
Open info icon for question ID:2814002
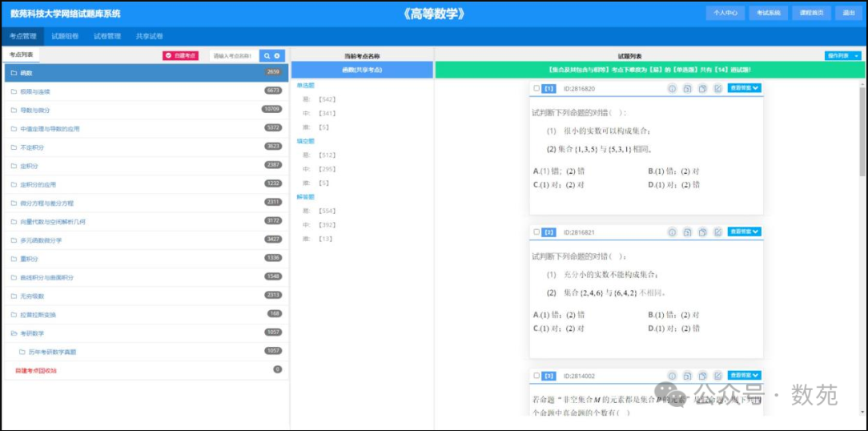click(672, 376)
